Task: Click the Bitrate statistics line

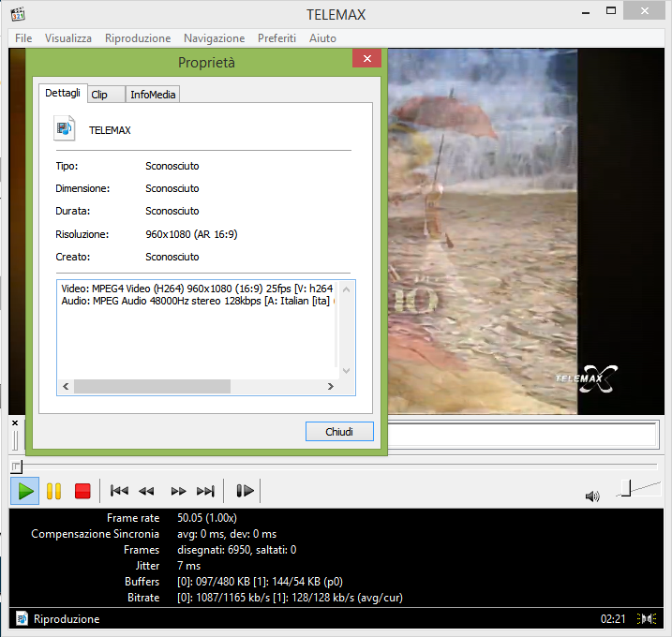Action: [290, 598]
